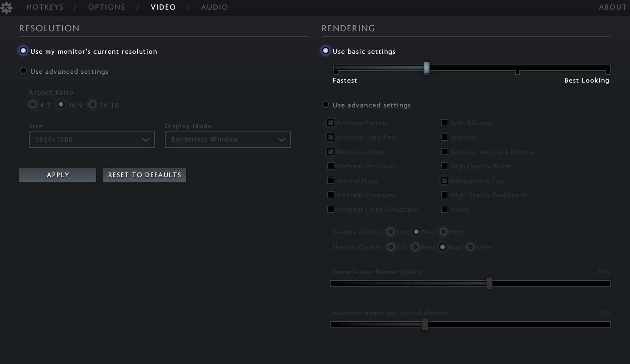Open the Display Mode dropdown
The image size is (630, 364).
[x=227, y=140]
